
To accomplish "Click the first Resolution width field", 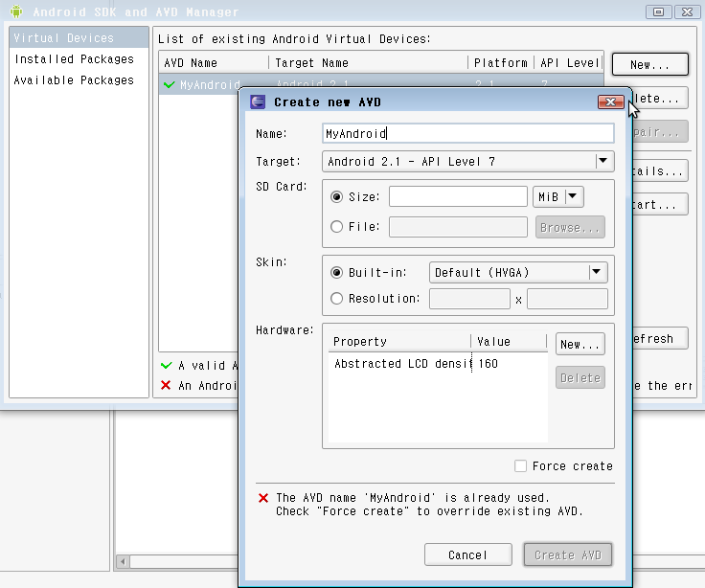I will (469, 299).
